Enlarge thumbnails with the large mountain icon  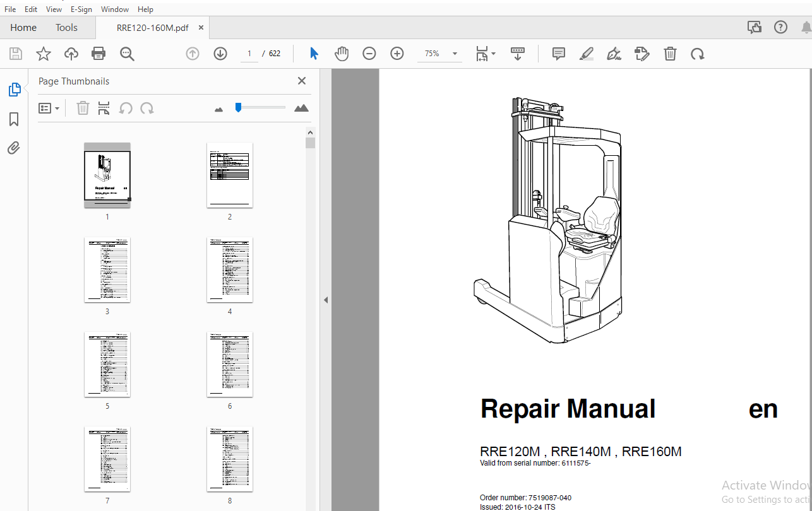pos(301,109)
